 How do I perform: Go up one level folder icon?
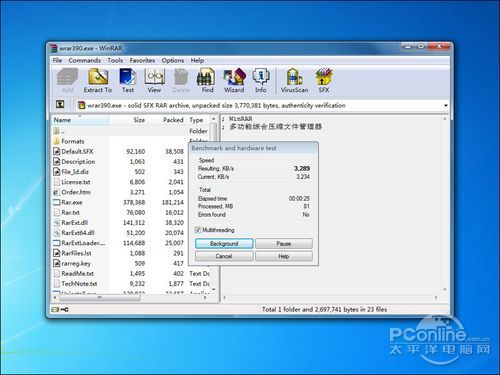click(60, 104)
